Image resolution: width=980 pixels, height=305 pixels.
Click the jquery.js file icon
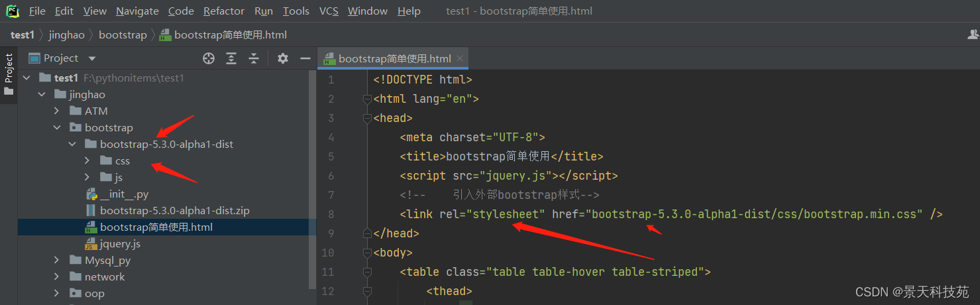tap(91, 244)
